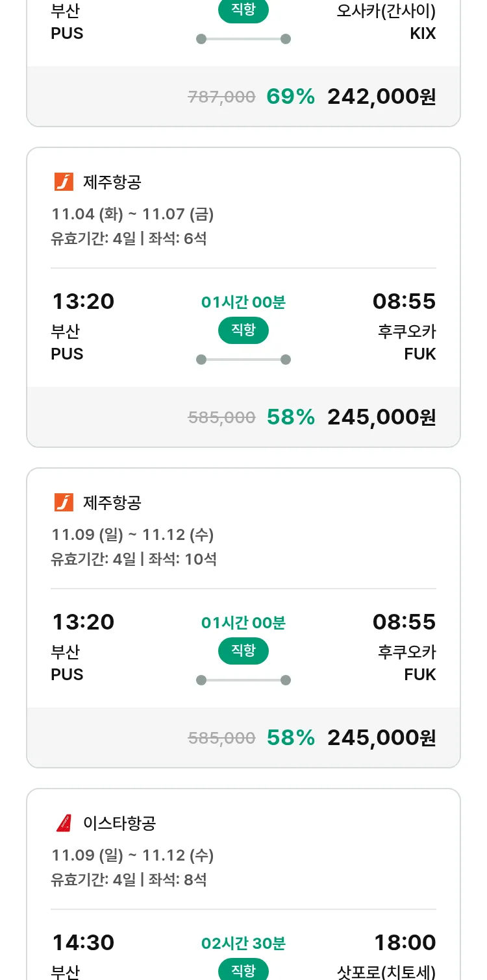Tap the 직항 badge on the Osaka KIX flight

[x=243, y=10]
